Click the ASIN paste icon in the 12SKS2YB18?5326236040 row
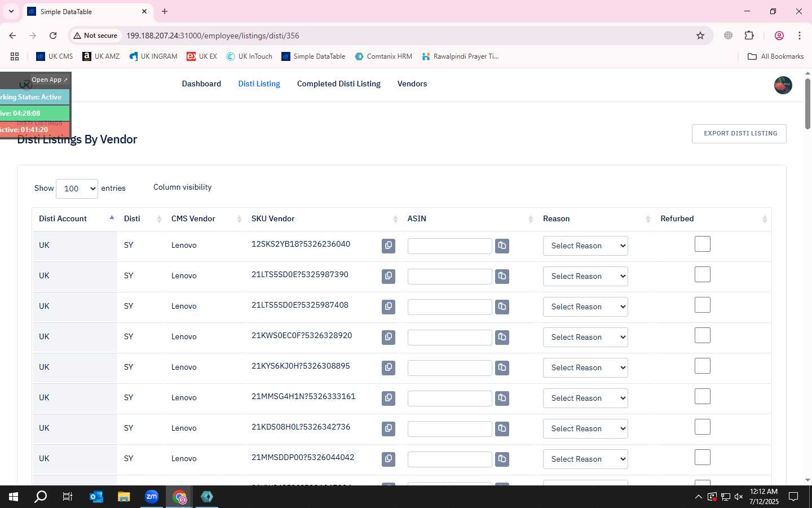This screenshot has width=812, height=508. click(502, 246)
